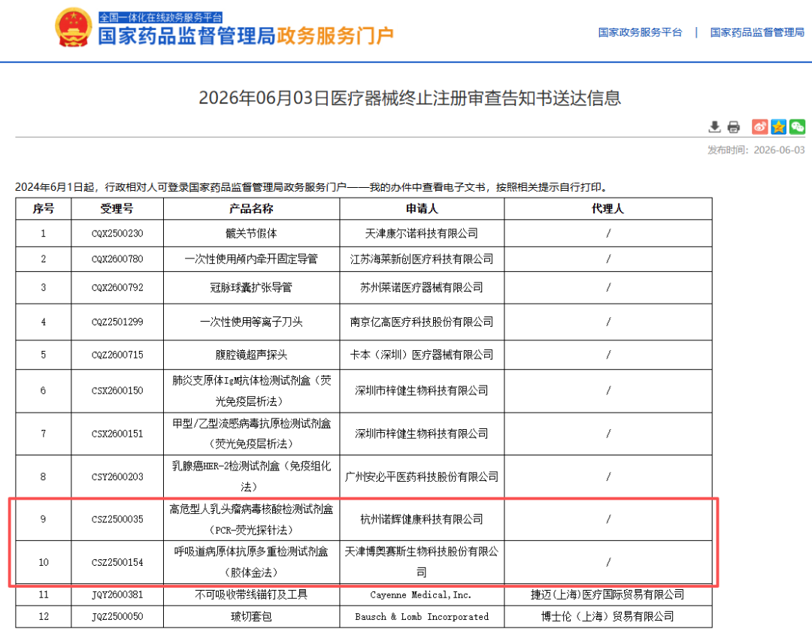Click product 不可吸收带线锚钉及工具
This screenshot has height=644, width=812.
point(251,595)
